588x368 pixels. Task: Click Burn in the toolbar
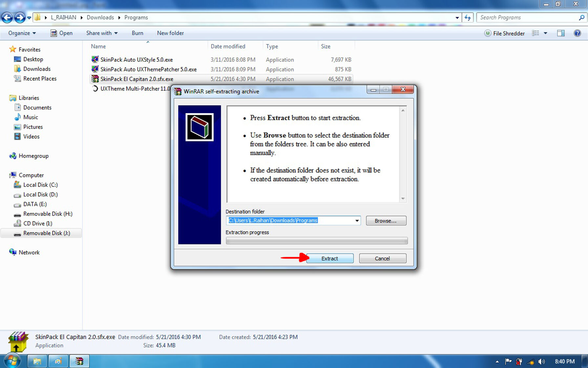click(x=137, y=33)
